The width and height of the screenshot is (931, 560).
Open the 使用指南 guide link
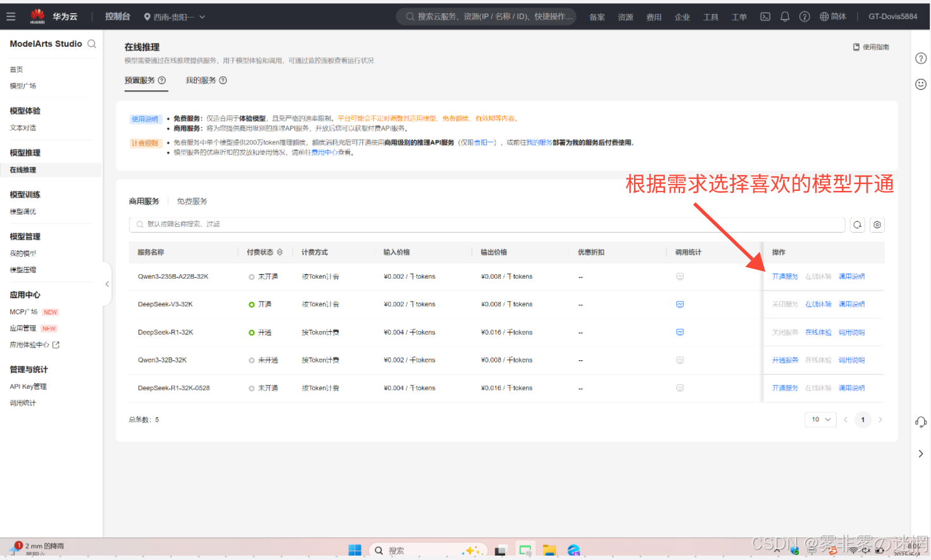pyautogui.click(x=871, y=47)
